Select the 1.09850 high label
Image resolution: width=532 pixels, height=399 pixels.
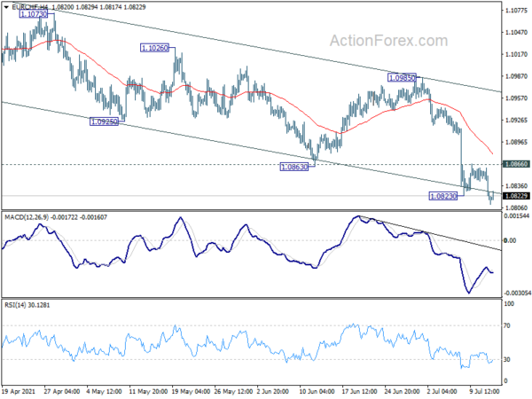point(402,78)
